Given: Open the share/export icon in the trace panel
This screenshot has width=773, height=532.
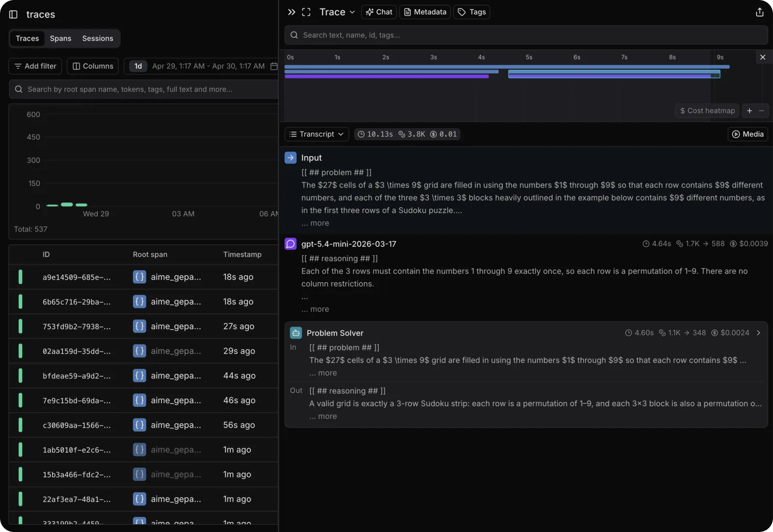Looking at the screenshot, I should pyautogui.click(x=759, y=12).
